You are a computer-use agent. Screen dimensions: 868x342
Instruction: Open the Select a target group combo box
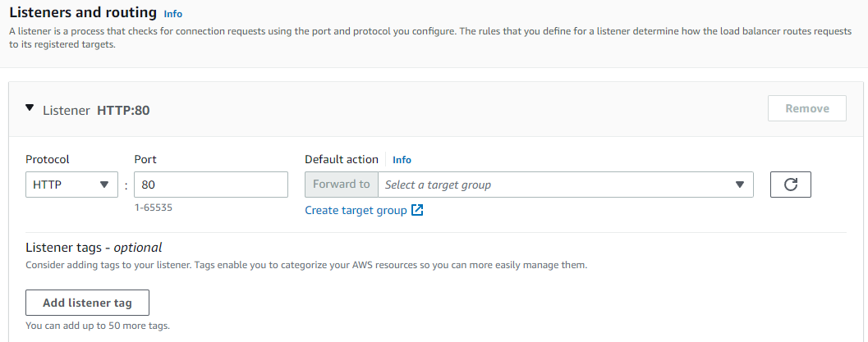pos(558,185)
